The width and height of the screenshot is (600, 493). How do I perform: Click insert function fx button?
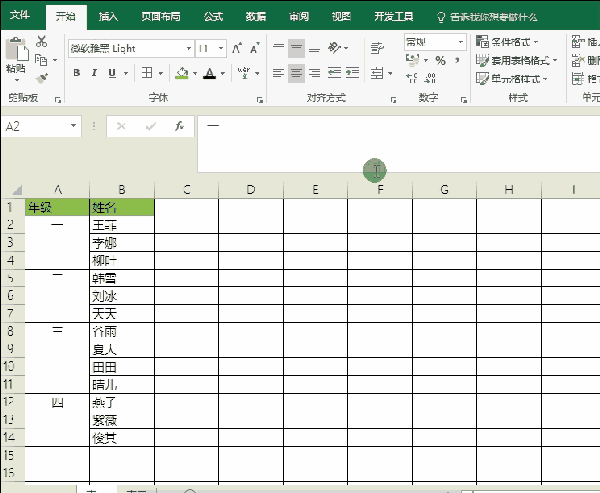(x=179, y=126)
